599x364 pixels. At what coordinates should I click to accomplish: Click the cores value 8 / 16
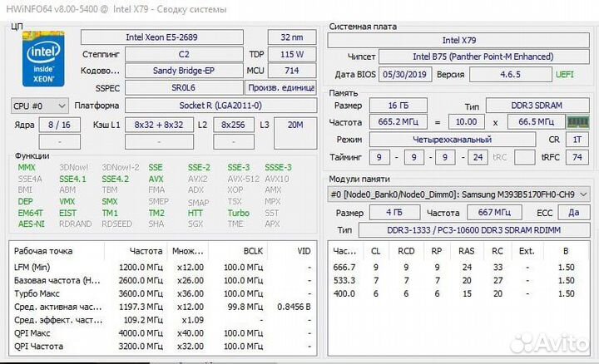[60, 125]
